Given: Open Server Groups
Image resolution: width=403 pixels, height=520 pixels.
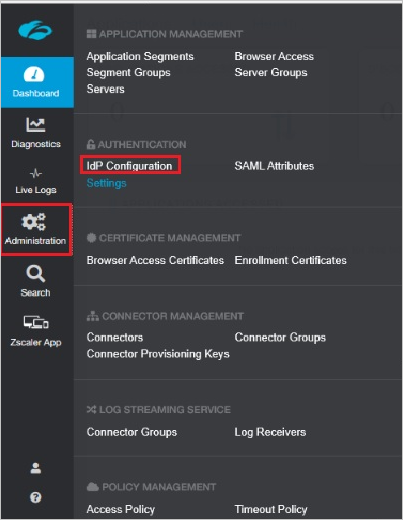Looking at the screenshot, I should click(271, 73).
